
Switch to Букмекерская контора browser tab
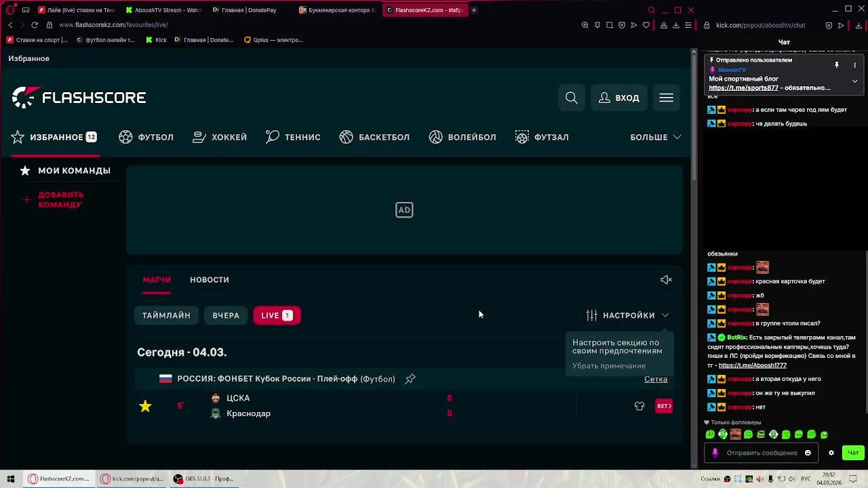[x=336, y=10]
